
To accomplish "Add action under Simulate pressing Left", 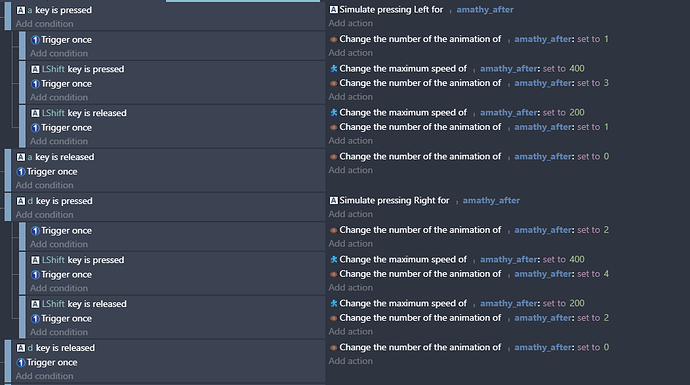I will [350, 23].
